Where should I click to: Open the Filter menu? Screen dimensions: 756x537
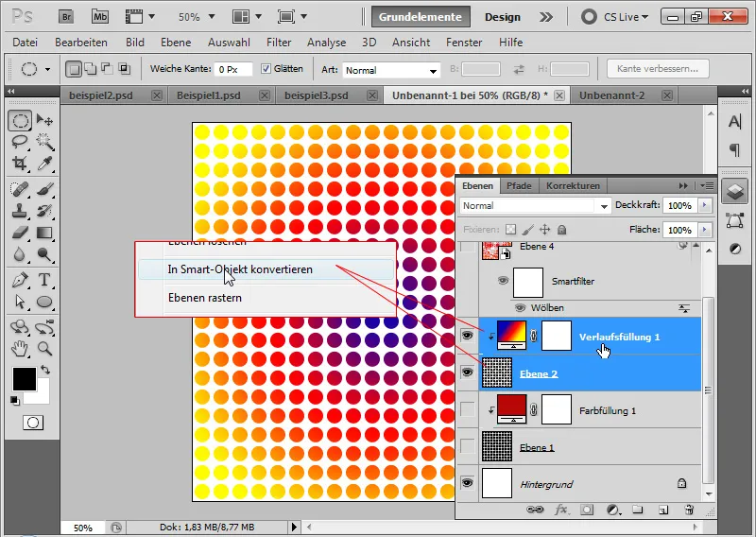coord(279,43)
